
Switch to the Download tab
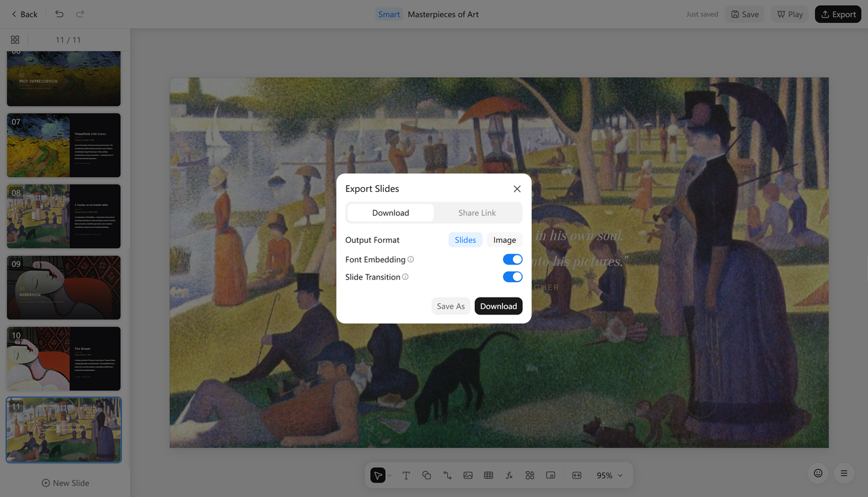tap(391, 213)
